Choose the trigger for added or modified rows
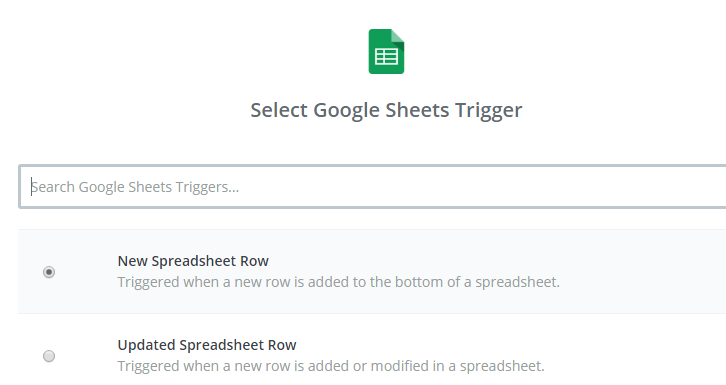This screenshot has height=385, width=726. (49, 356)
